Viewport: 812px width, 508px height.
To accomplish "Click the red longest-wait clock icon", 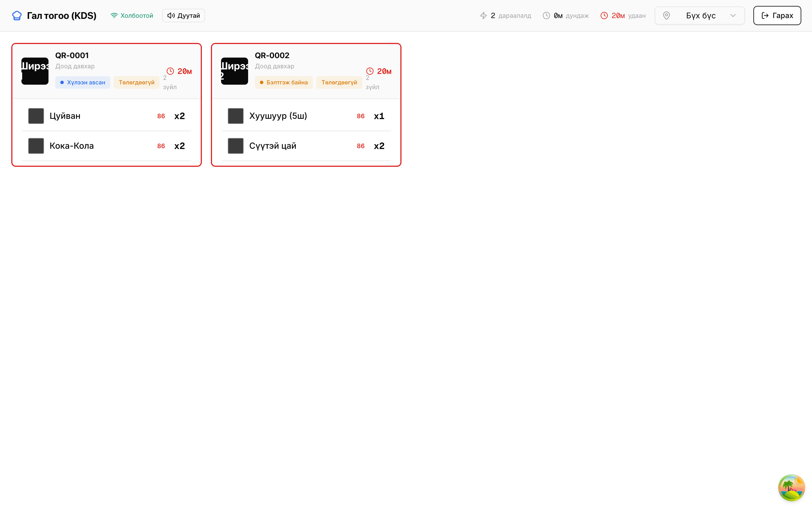I will [604, 16].
